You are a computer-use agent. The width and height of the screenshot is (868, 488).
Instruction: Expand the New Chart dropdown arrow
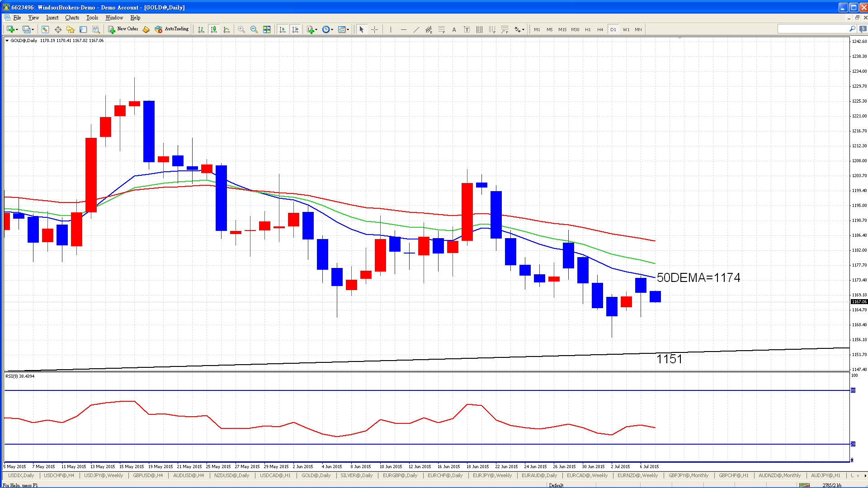[17, 30]
